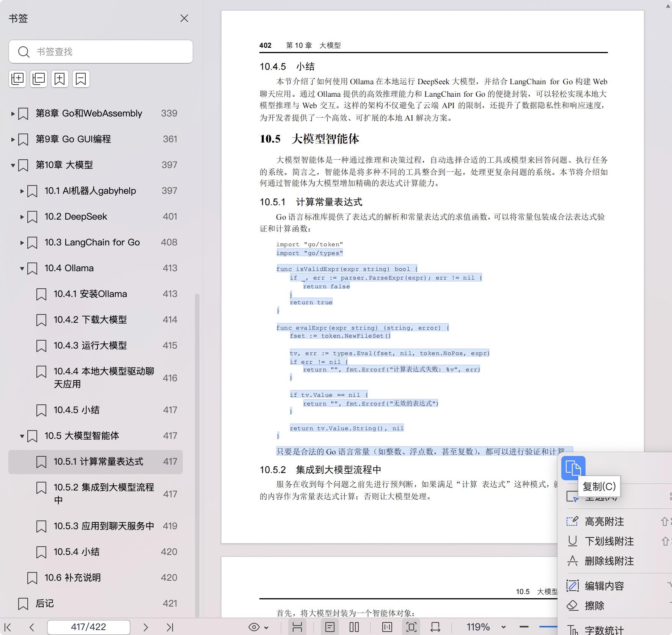Expand the 第8章 Go和WebAssembly bookmark
This screenshot has width=672, height=635.
pyautogui.click(x=13, y=113)
